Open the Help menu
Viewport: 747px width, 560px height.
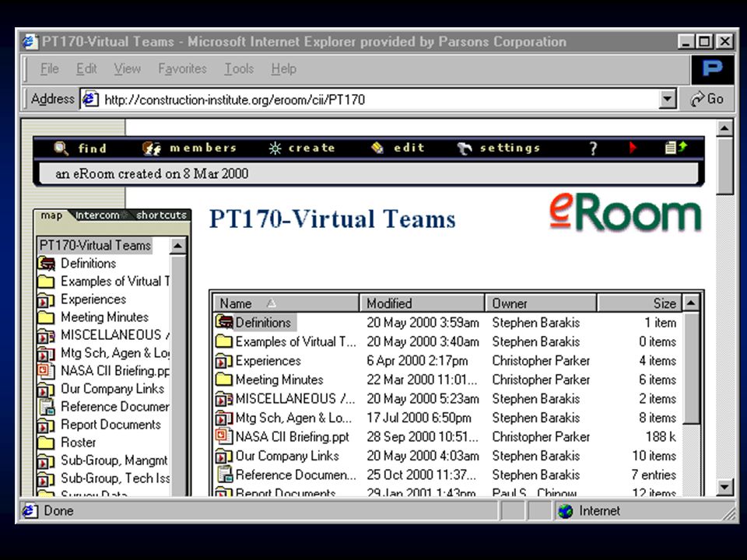[284, 68]
